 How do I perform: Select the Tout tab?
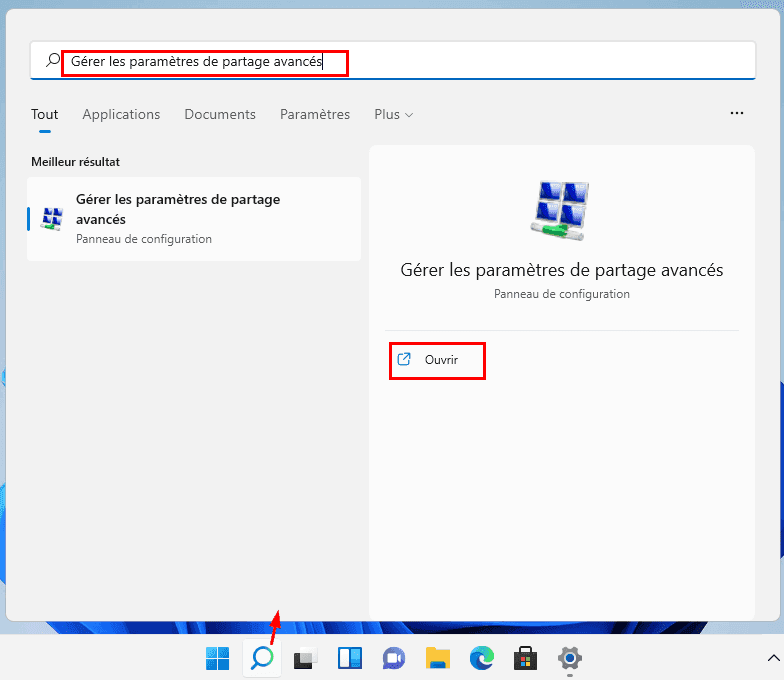44,114
